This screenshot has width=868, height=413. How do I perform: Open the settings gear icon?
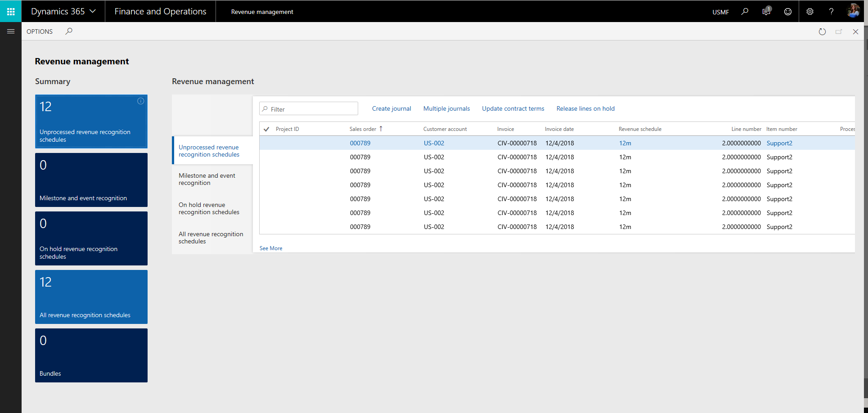(810, 12)
